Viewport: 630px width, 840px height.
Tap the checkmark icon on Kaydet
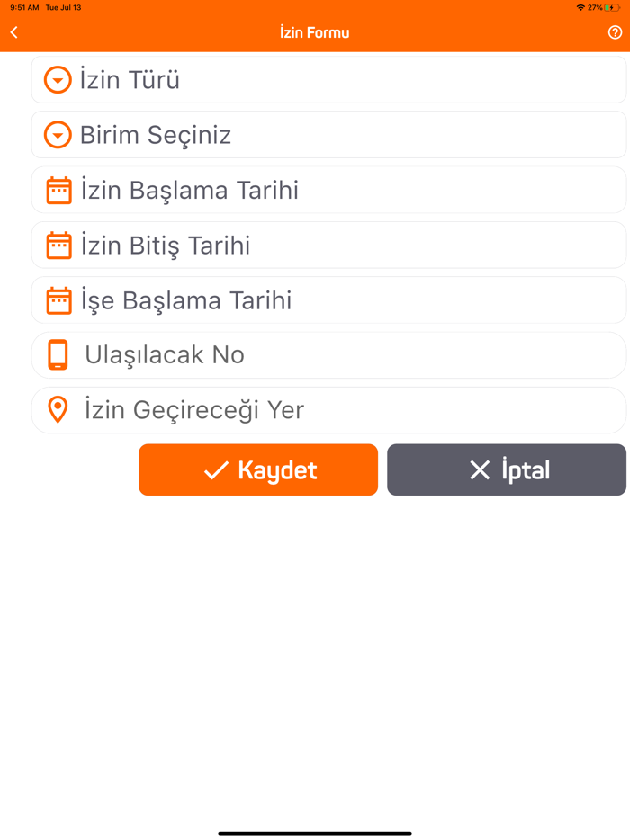[x=216, y=470]
